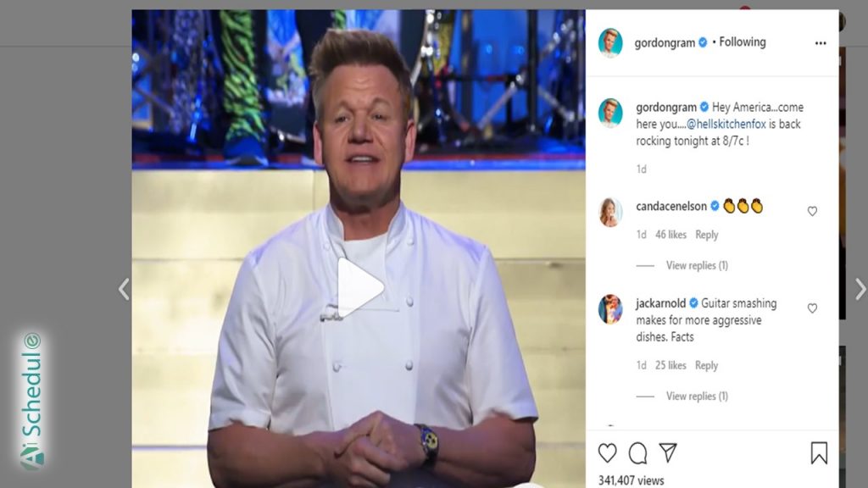This screenshot has height=488, width=868.
Task: Share post via paper plane icon
Action: click(x=668, y=452)
